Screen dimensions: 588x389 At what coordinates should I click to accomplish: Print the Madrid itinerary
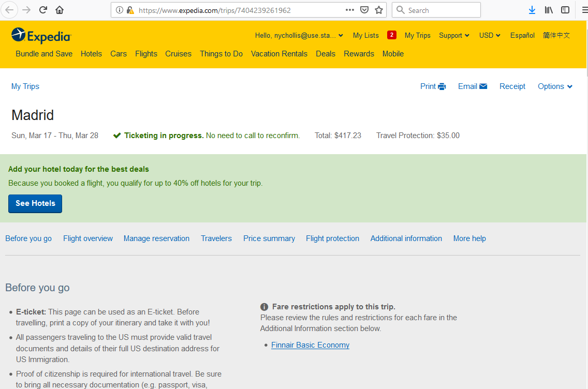(433, 86)
